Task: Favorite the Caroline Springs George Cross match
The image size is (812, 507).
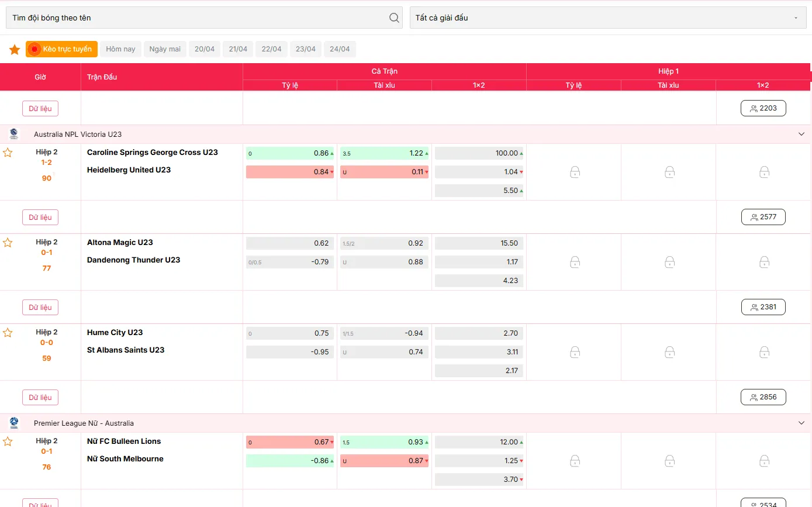Action: click(8, 153)
